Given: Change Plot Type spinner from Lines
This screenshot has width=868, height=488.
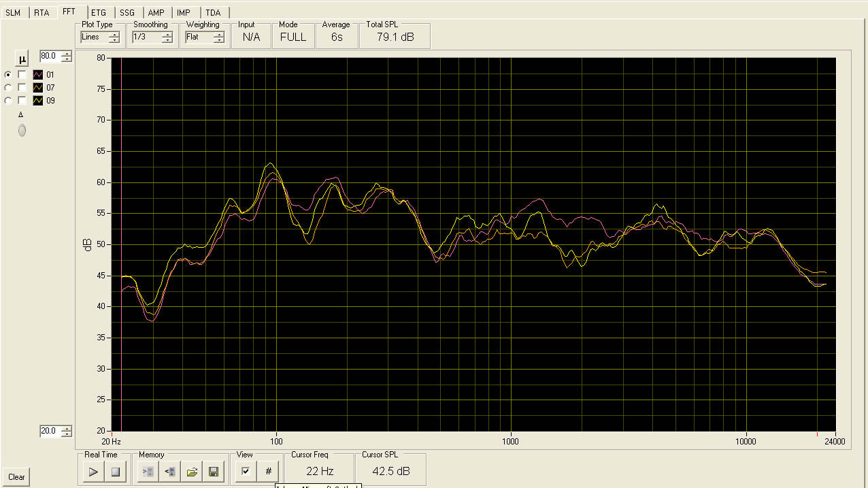Looking at the screenshot, I should [114, 37].
